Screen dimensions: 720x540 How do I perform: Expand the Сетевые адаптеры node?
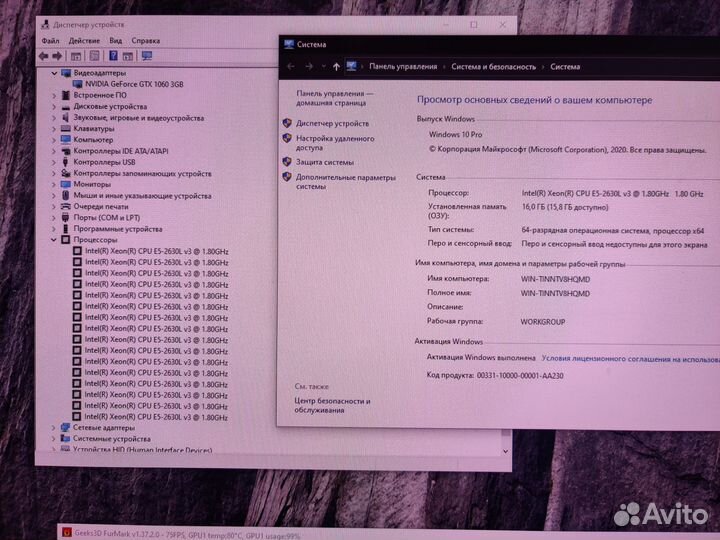[54, 428]
